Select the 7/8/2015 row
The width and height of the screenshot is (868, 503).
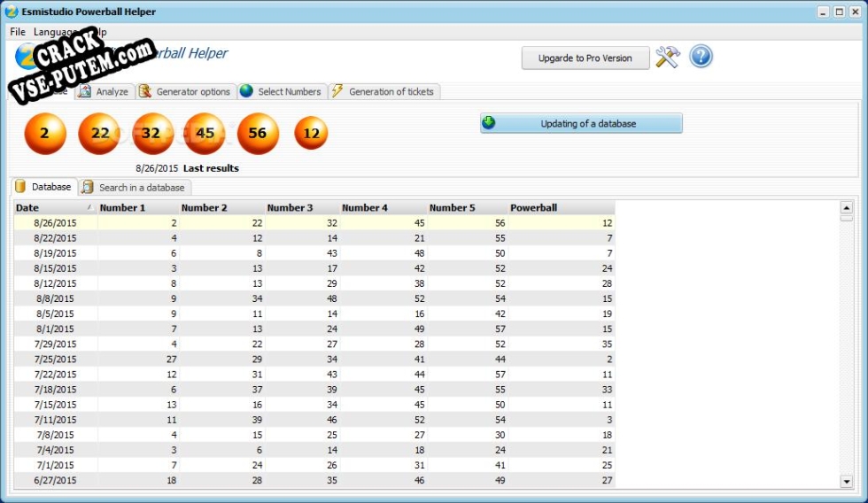(x=314, y=435)
